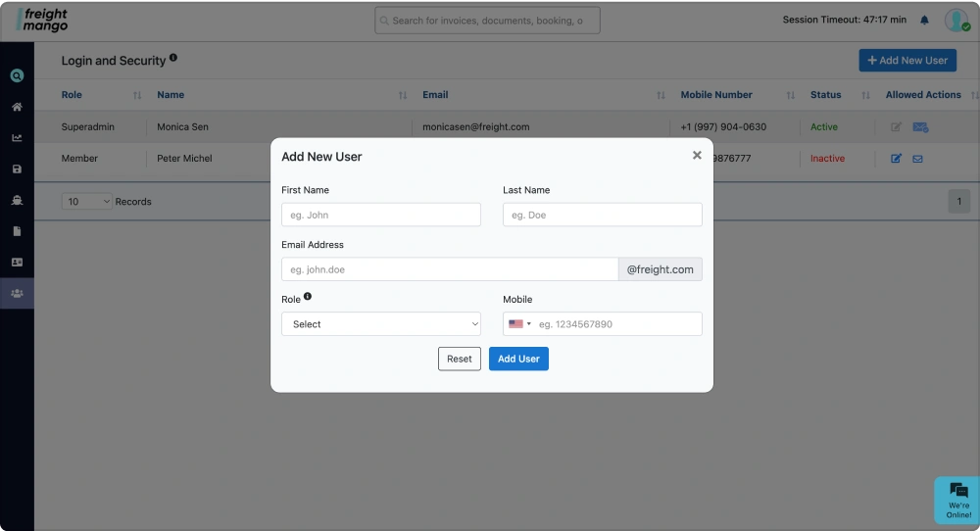The height and width of the screenshot is (531, 980).
Task: Click the info icon next to Role label
Action: (x=308, y=297)
